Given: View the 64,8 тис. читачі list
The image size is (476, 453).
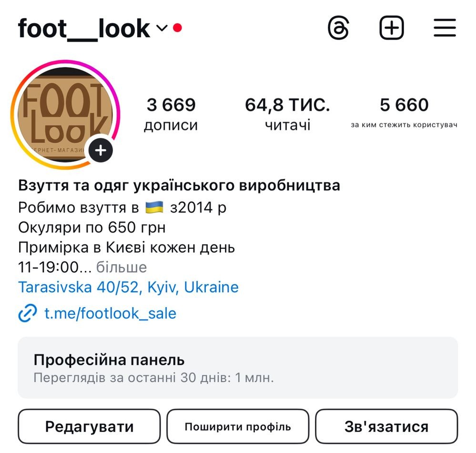Looking at the screenshot, I should pyautogui.click(x=287, y=114).
